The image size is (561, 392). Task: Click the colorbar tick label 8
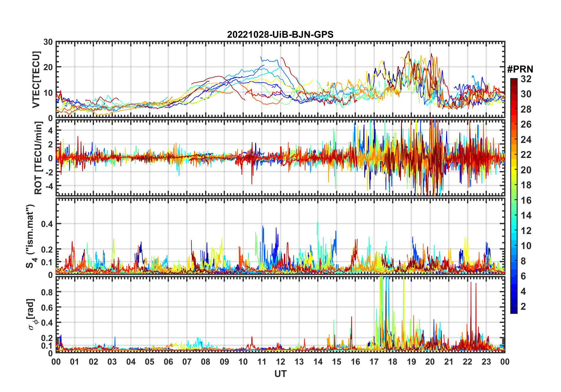point(523,261)
